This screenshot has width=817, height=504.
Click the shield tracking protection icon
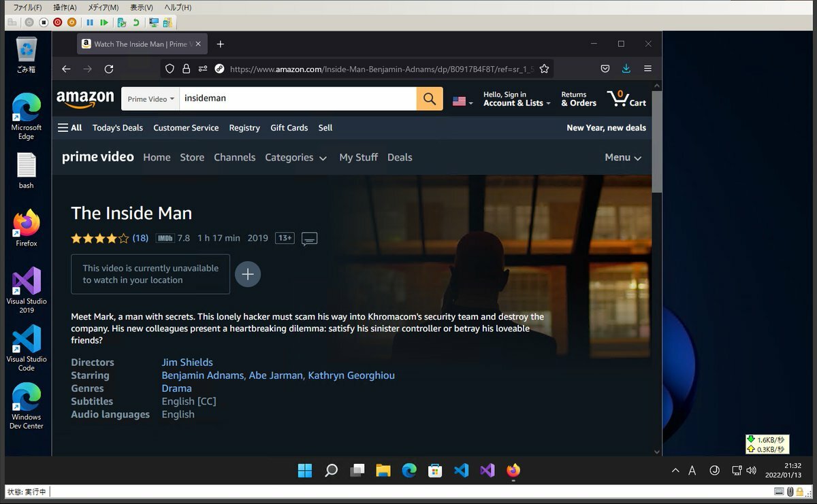170,69
